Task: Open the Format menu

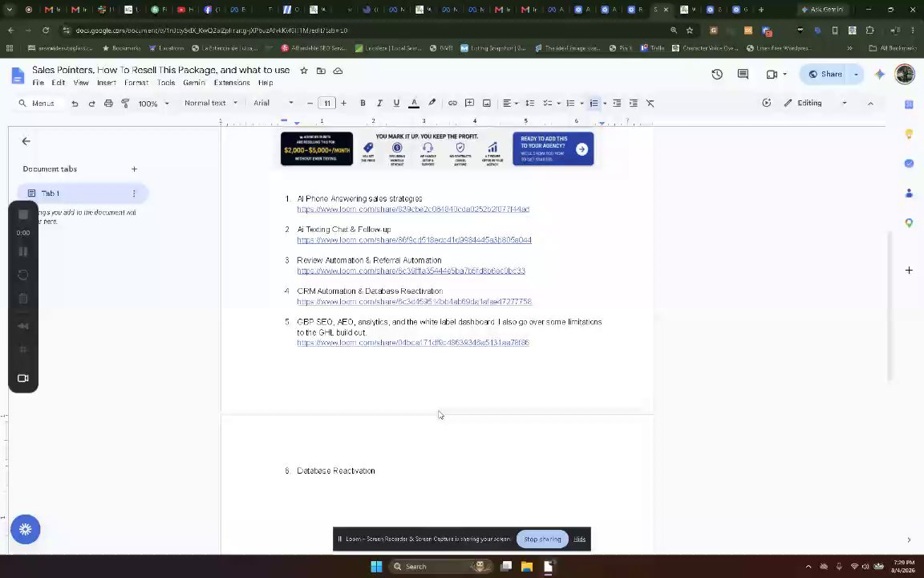Action: click(x=136, y=83)
